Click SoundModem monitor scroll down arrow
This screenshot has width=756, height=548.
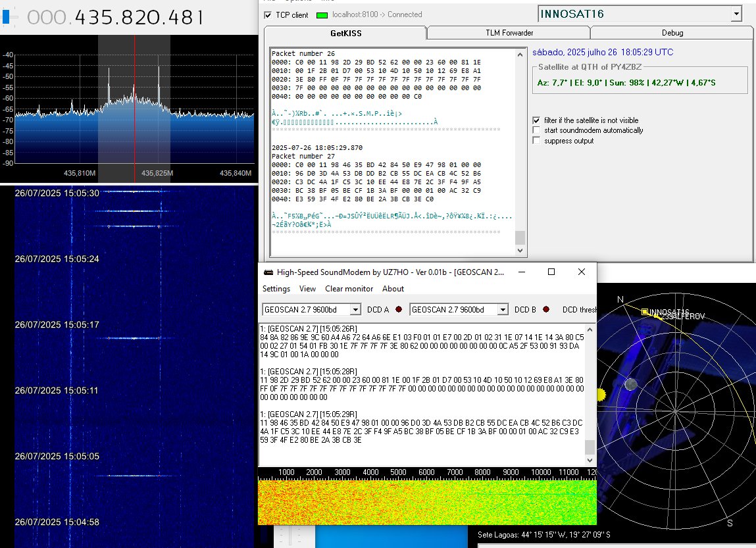coord(590,461)
